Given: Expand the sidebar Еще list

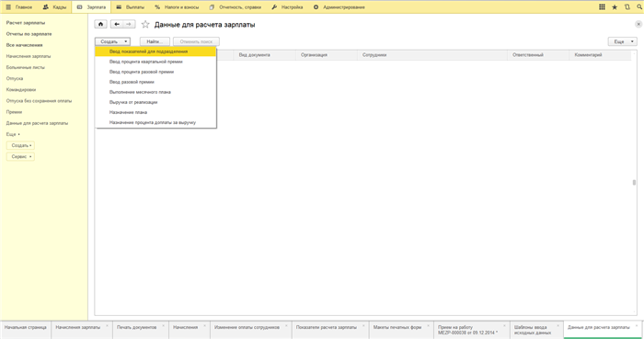Looking at the screenshot, I should [13, 134].
